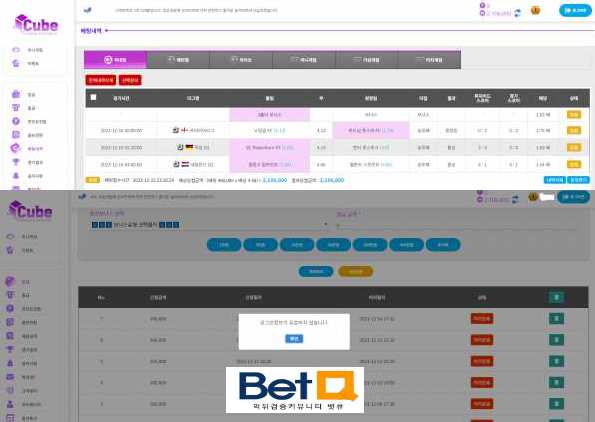The height and width of the screenshot is (422, 595).
Task: Click the fourth blue amount pill button
Action: point(334,245)
